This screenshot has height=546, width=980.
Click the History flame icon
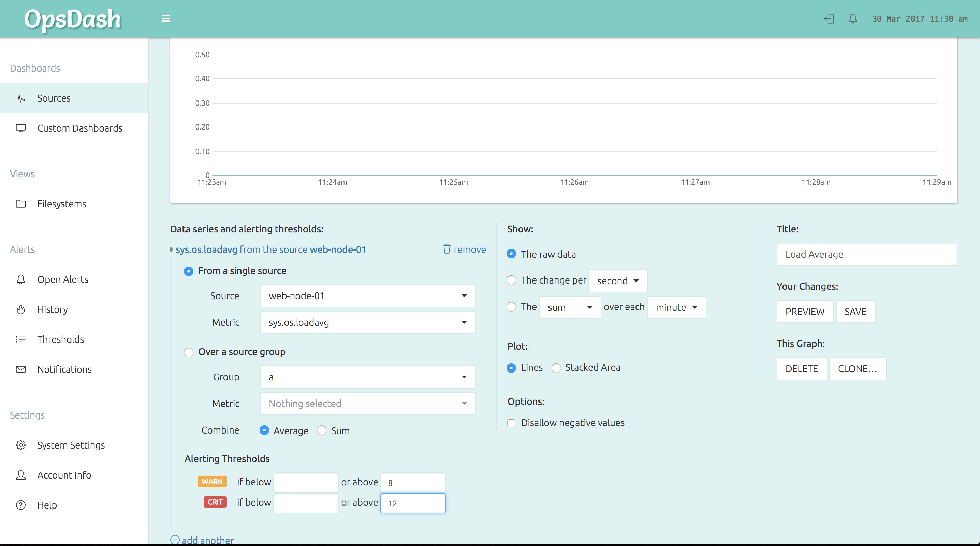pyautogui.click(x=20, y=309)
